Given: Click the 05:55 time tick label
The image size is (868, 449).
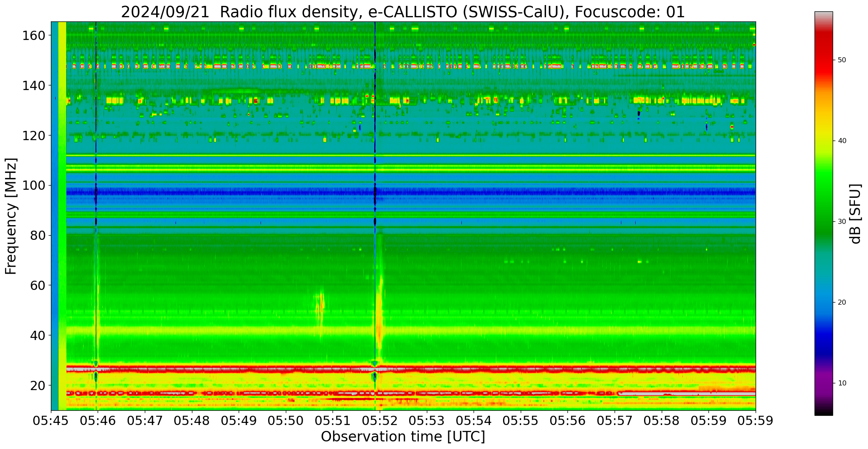Looking at the screenshot, I should coord(521,421).
